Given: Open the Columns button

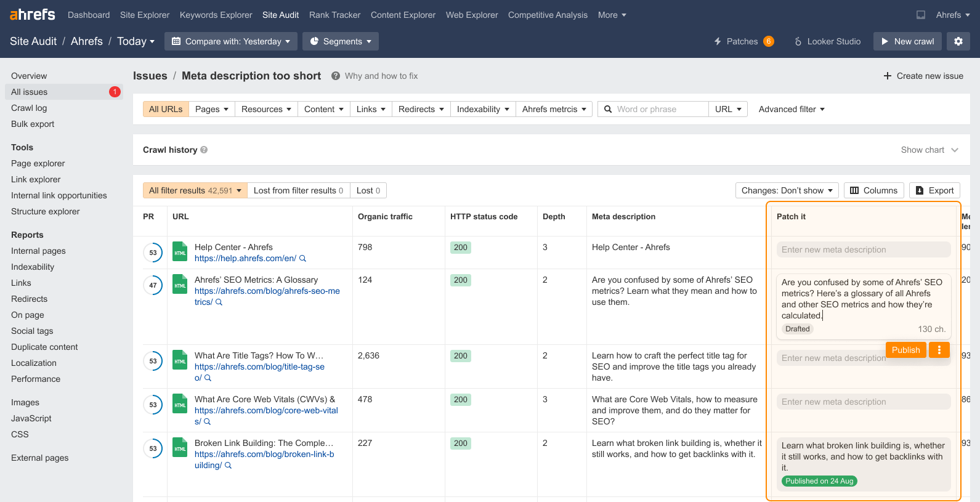Looking at the screenshot, I should click(873, 190).
